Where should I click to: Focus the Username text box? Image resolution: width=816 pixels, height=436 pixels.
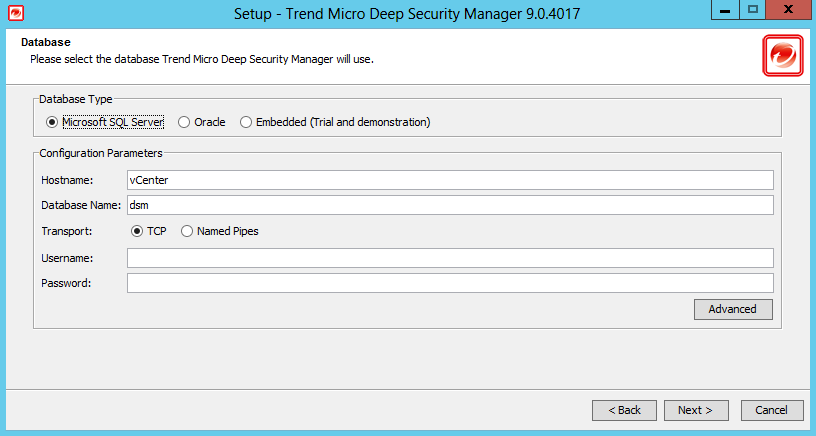pos(450,258)
